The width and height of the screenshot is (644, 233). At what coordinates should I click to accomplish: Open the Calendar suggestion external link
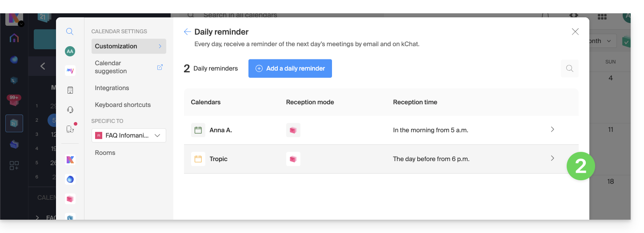[160, 67]
